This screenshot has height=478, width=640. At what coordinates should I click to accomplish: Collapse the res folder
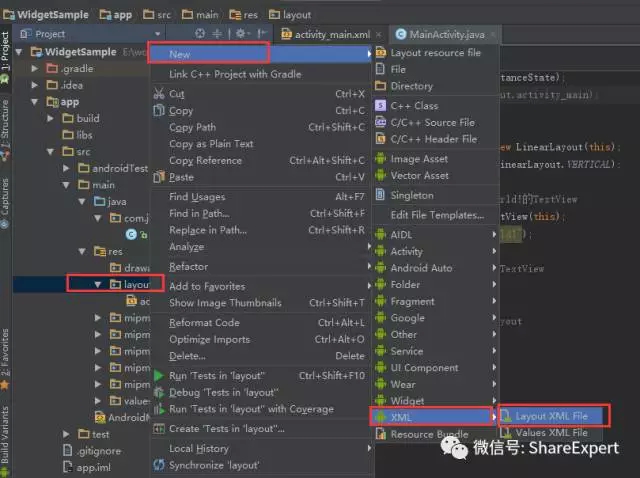pos(82,251)
